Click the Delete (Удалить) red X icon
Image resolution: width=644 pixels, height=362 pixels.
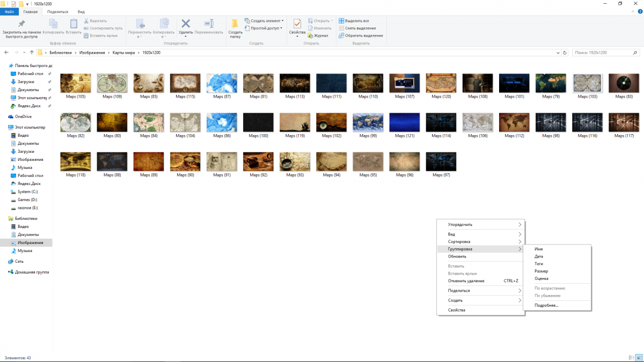[186, 24]
